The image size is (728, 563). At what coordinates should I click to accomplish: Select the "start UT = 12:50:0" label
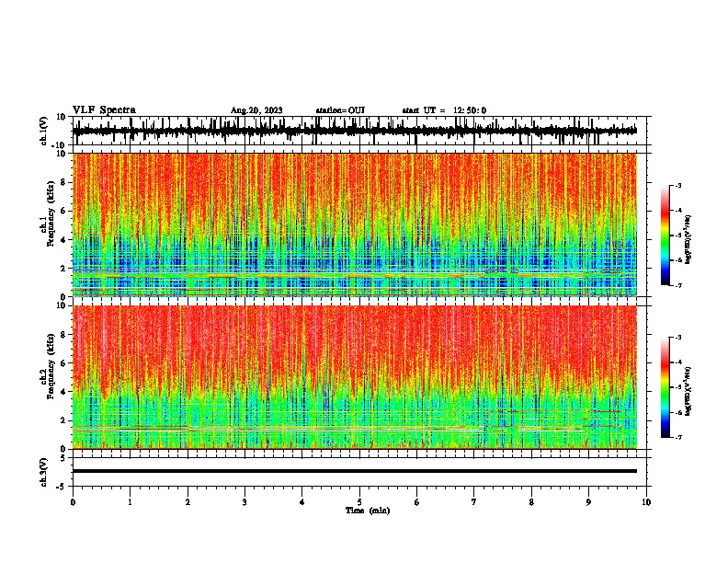point(444,110)
